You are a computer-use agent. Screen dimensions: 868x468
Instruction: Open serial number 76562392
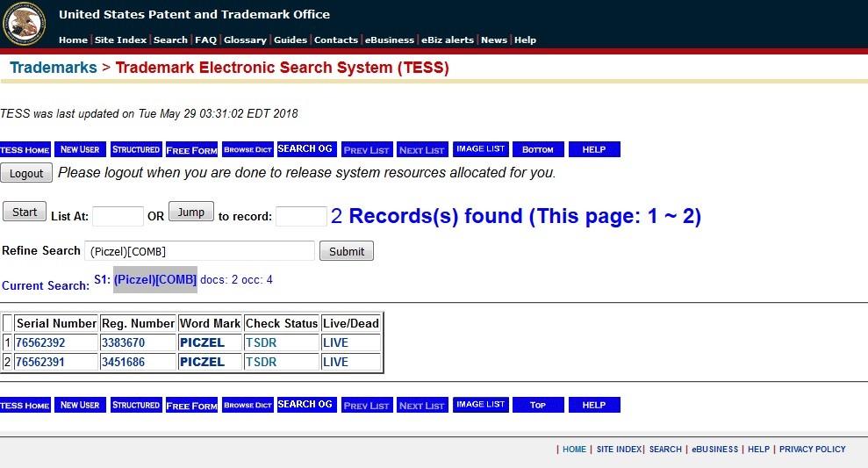coord(40,342)
